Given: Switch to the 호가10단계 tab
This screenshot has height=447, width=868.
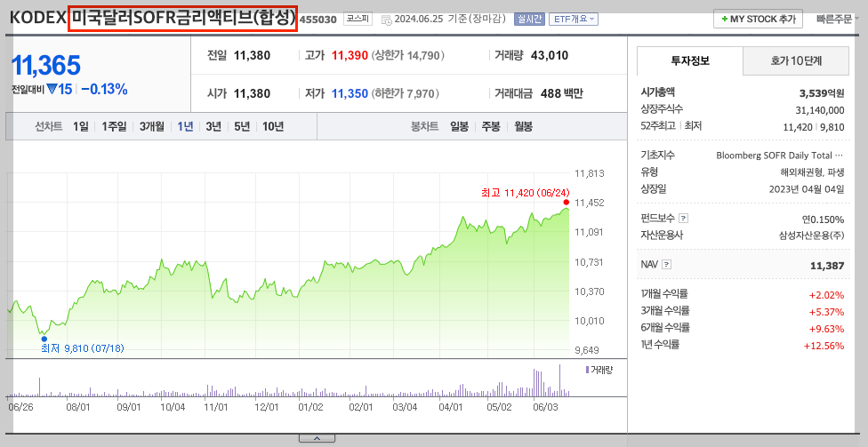Looking at the screenshot, I should [795, 60].
